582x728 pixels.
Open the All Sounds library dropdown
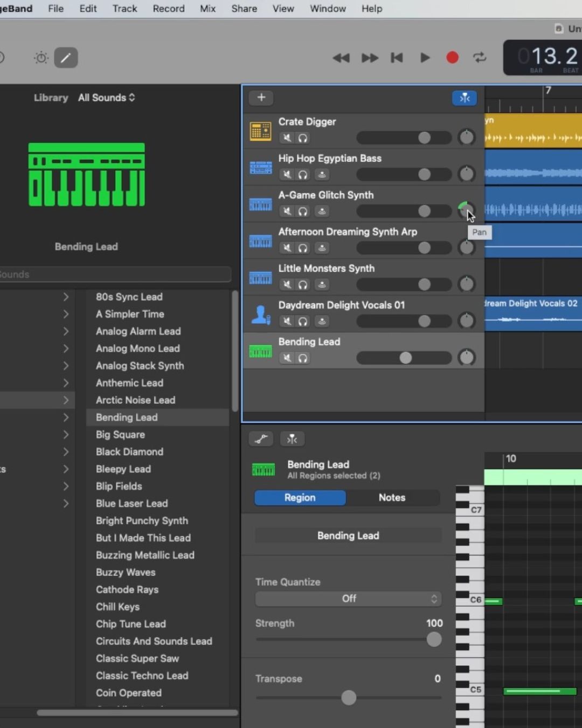107,98
